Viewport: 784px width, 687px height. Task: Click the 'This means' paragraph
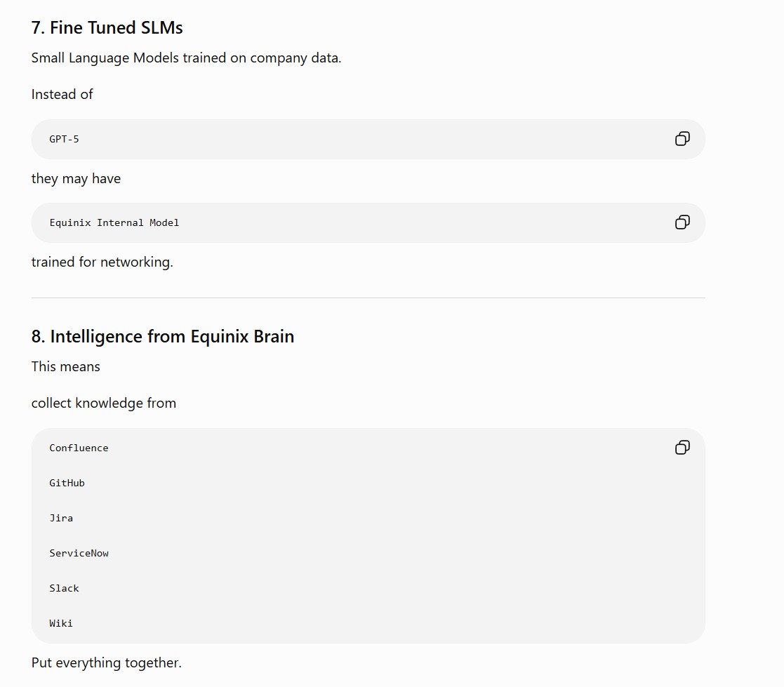65,366
